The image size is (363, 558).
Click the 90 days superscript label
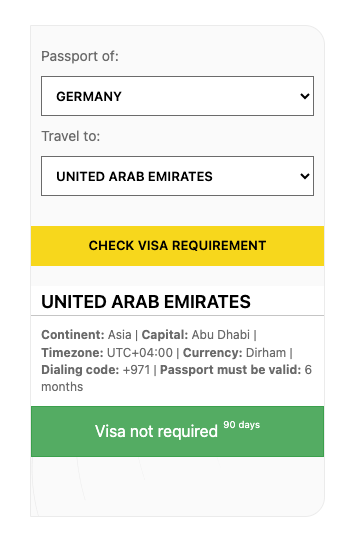point(242,425)
